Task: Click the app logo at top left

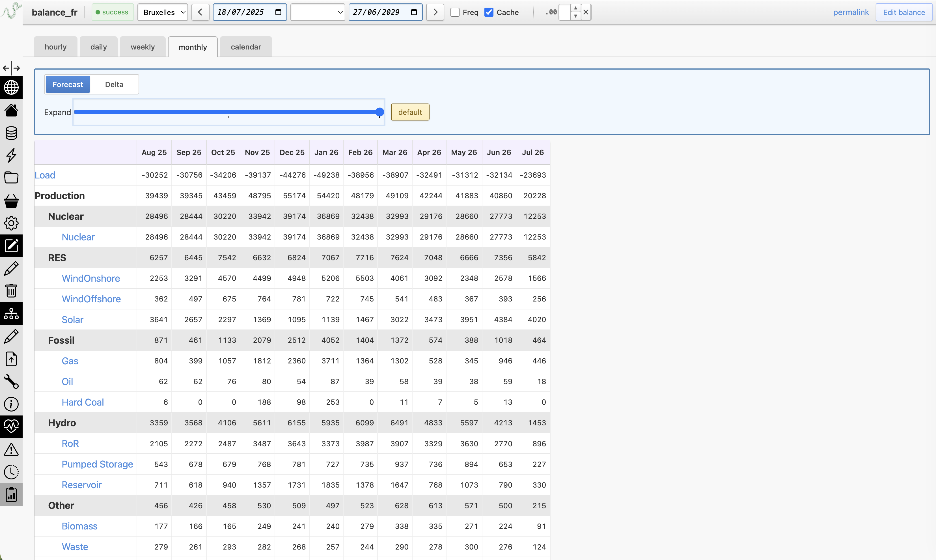Action: click(x=11, y=10)
